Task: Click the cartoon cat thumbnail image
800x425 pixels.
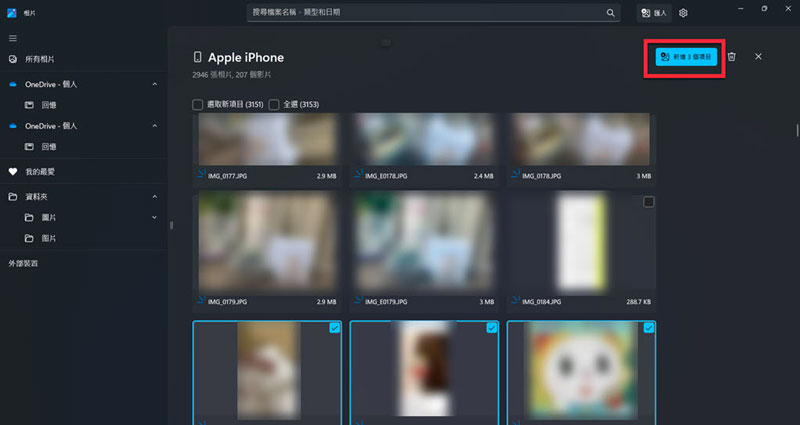Action: 582,371
